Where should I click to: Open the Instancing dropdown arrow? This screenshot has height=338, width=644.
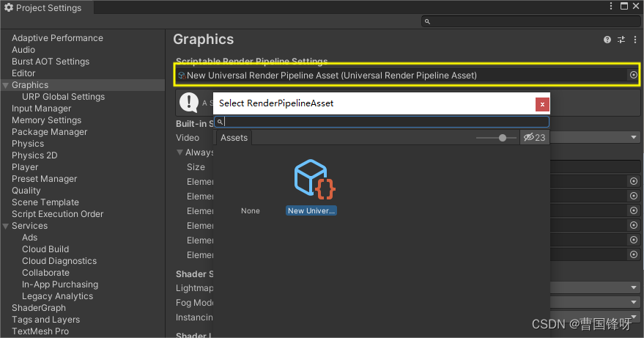tap(633, 317)
